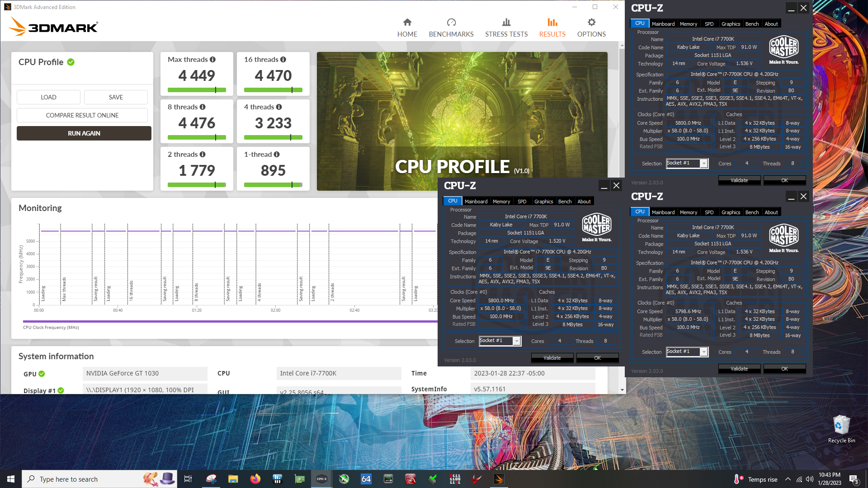Image resolution: width=868 pixels, height=488 pixels.
Task: Click SAVE button in CPU Profile panel
Action: [x=116, y=97]
